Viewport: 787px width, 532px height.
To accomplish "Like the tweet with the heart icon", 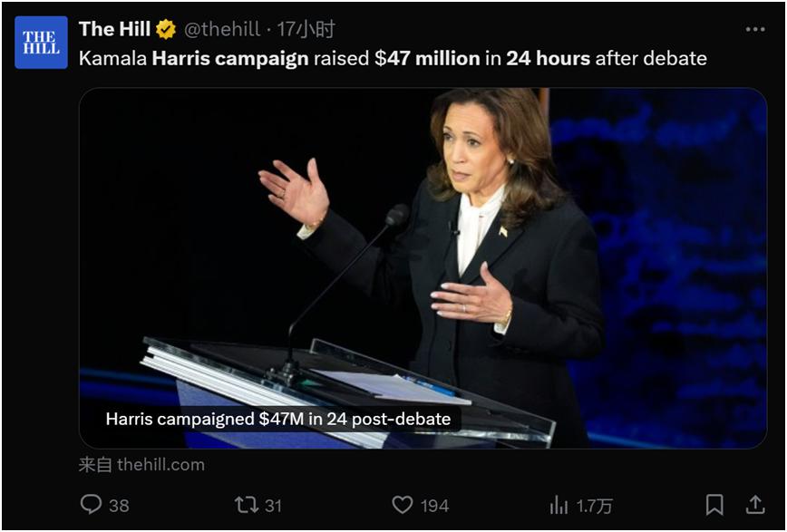I will [x=403, y=505].
